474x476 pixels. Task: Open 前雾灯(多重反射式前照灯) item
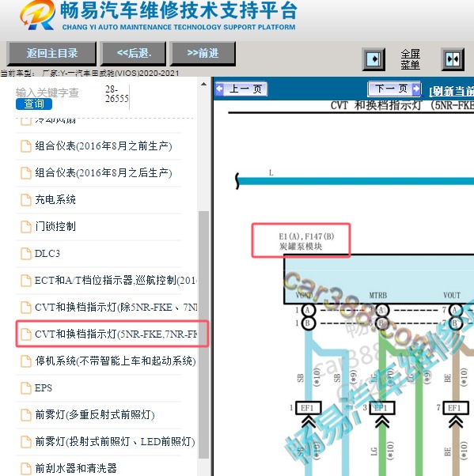94,414
